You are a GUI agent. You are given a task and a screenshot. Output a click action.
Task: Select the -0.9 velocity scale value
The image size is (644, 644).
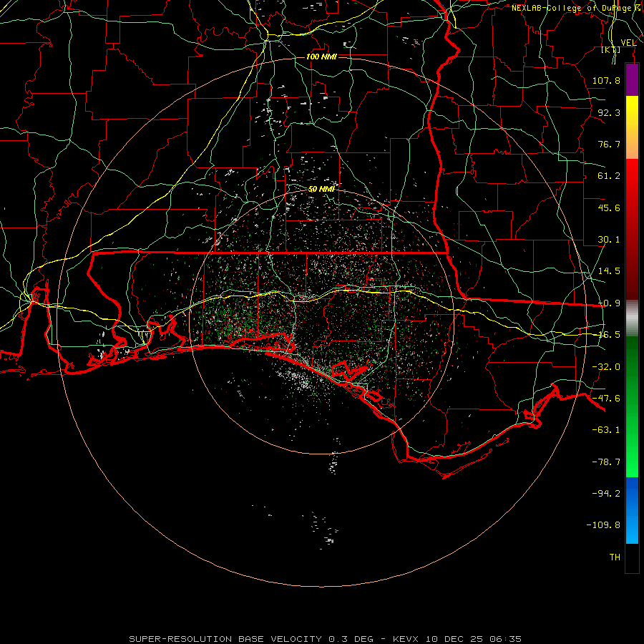pyautogui.click(x=609, y=303)
